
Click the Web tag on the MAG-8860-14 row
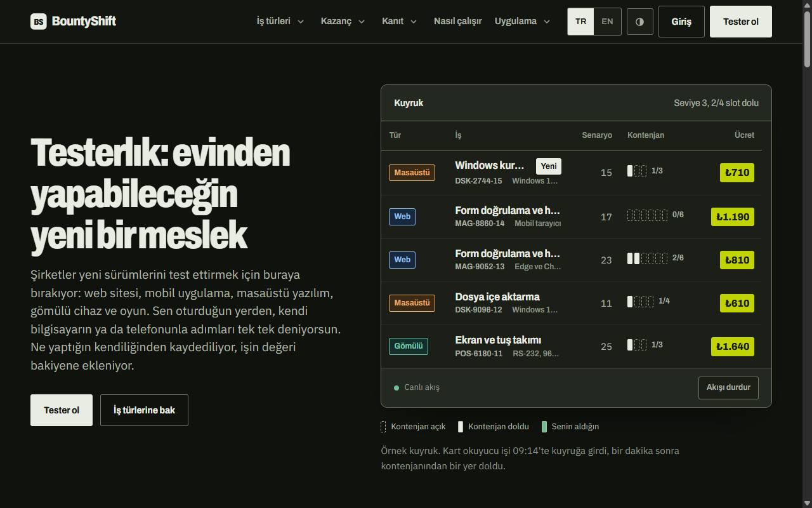402,217
